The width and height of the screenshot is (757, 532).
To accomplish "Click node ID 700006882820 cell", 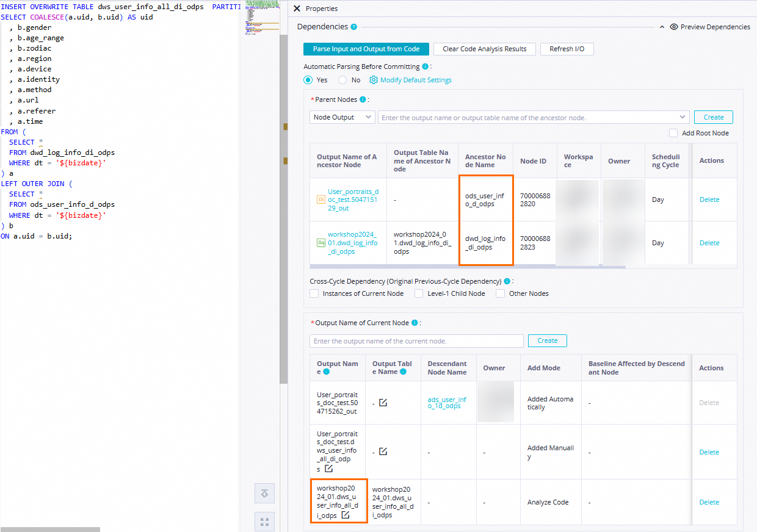I will 535,199.
